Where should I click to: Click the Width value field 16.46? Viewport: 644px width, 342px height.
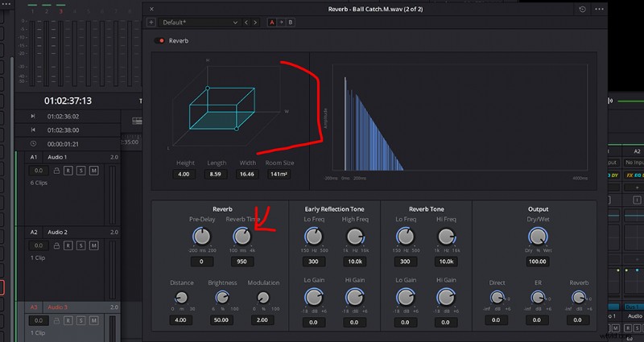coord(247,174)
